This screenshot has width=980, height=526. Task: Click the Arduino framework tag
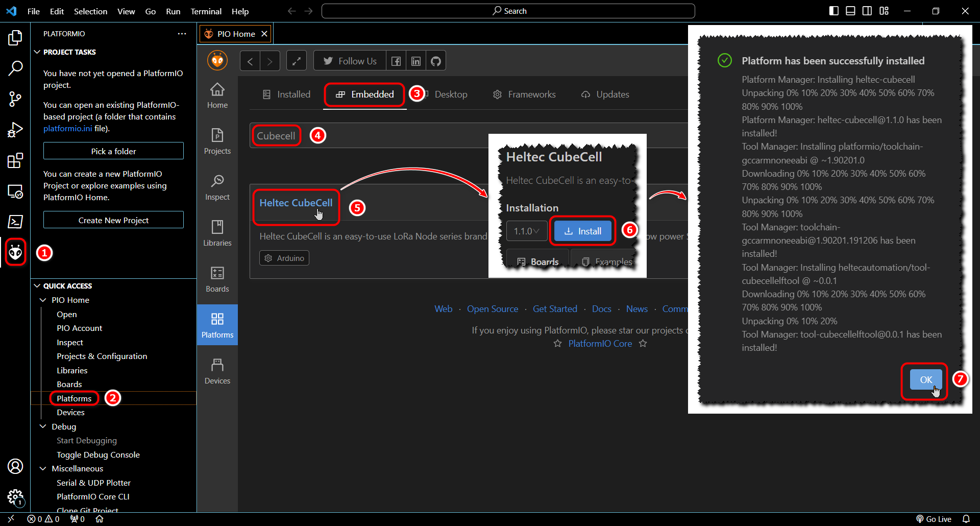pyautogui.click(x=284, y=258)
